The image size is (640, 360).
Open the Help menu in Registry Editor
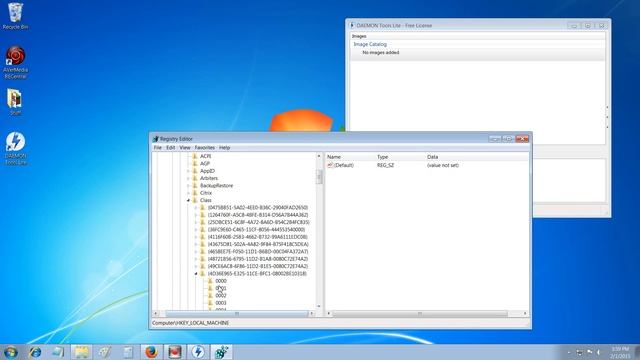[224, 148]
